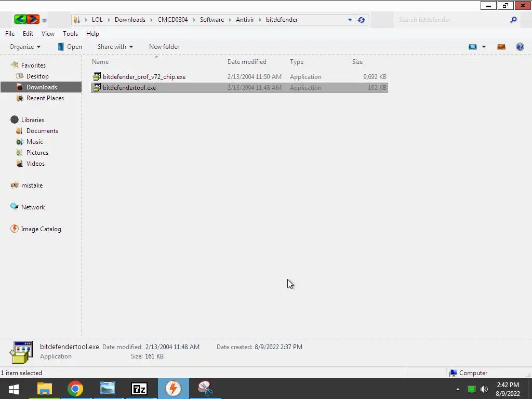Expand the Organize dropdown
The height and width of the screenshot is (399, 532).
pos(25,47)
